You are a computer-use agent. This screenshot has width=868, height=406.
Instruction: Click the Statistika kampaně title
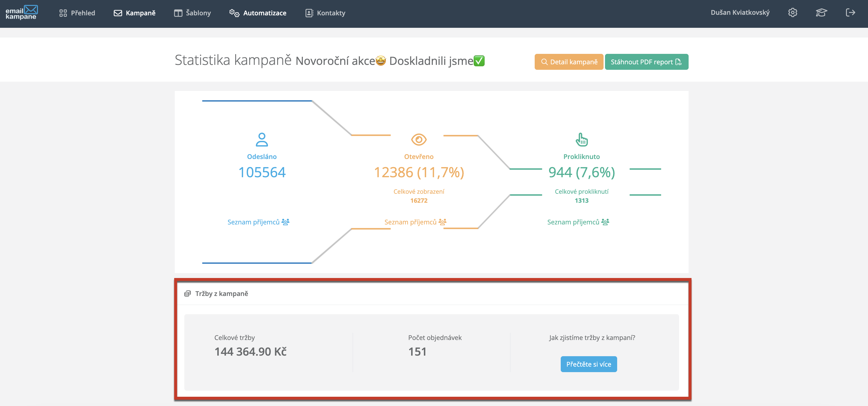(233, 60)
